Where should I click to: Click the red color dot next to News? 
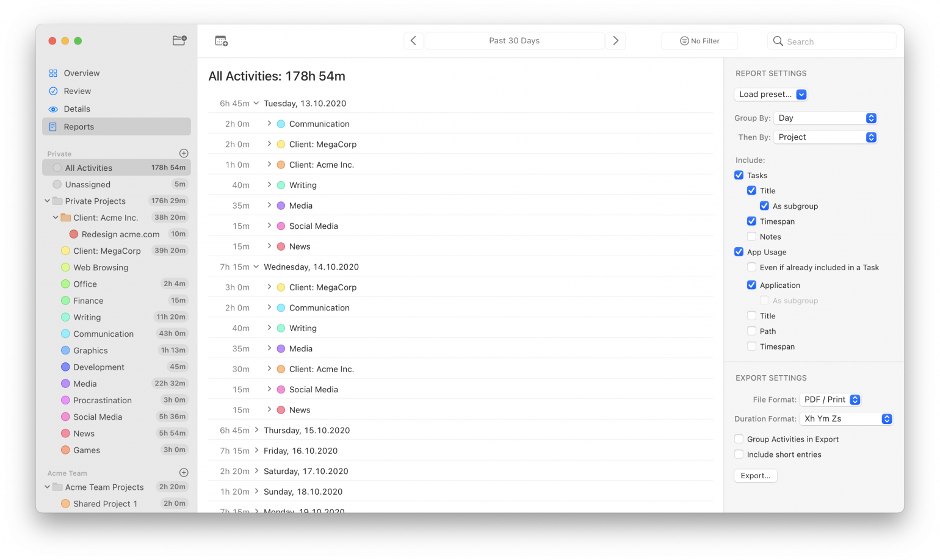point(280,246)
